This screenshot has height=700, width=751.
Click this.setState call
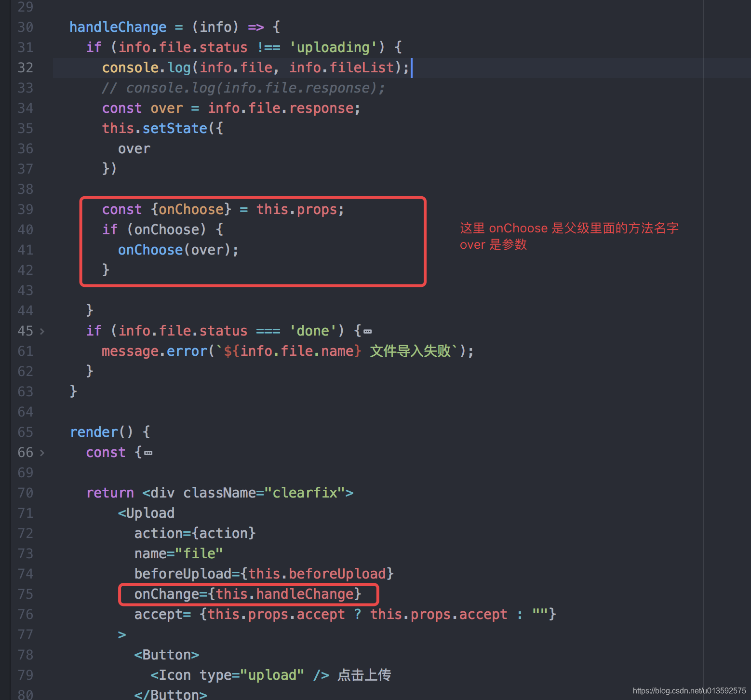pos(155,128)
